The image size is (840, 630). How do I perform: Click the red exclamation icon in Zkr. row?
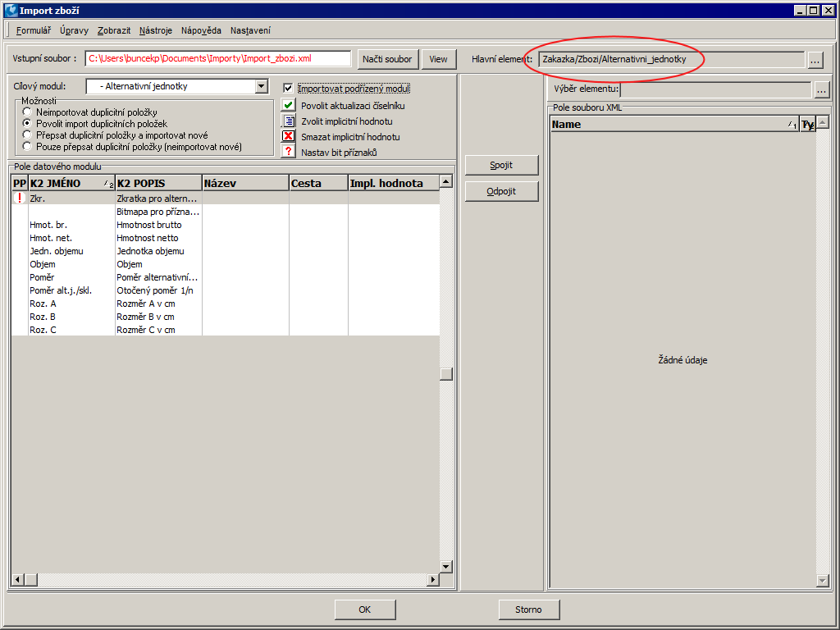[20, 199]
